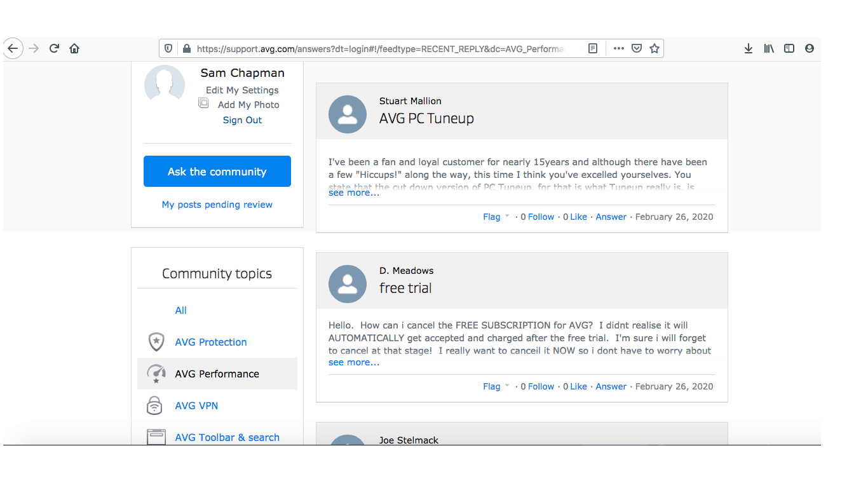Click Ask the community button
The height and width of the screenshot is (488, 868).
coord(217,172)
